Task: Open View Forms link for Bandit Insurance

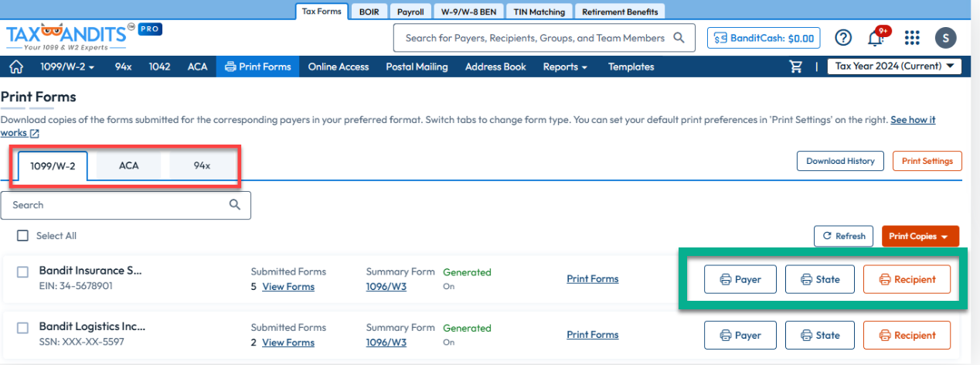Action: 288,287
